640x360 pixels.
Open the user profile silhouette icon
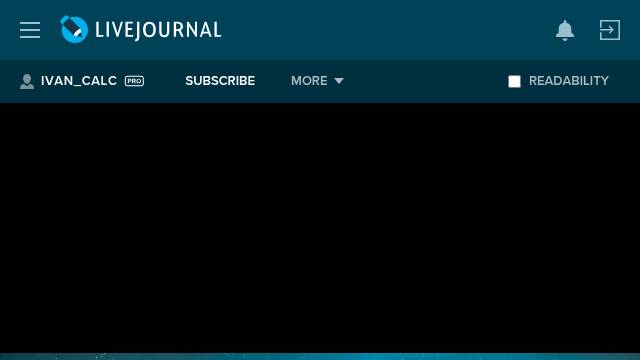[27, 81]
